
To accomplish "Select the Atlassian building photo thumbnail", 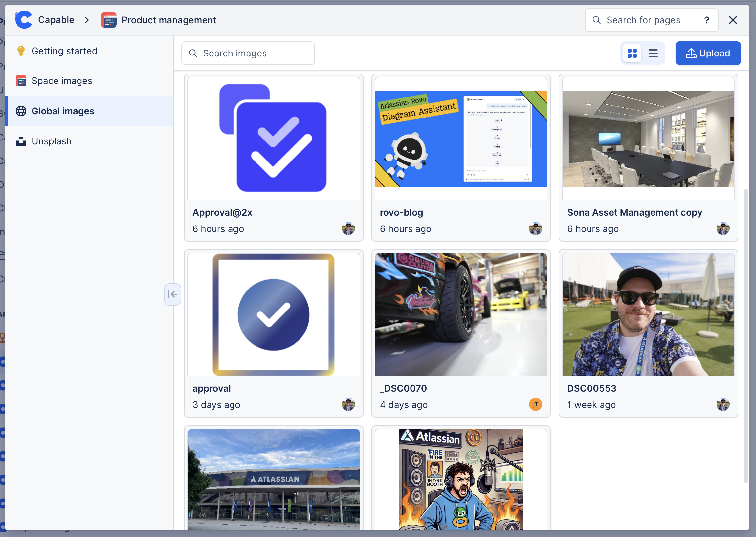I will click(274, 480).
